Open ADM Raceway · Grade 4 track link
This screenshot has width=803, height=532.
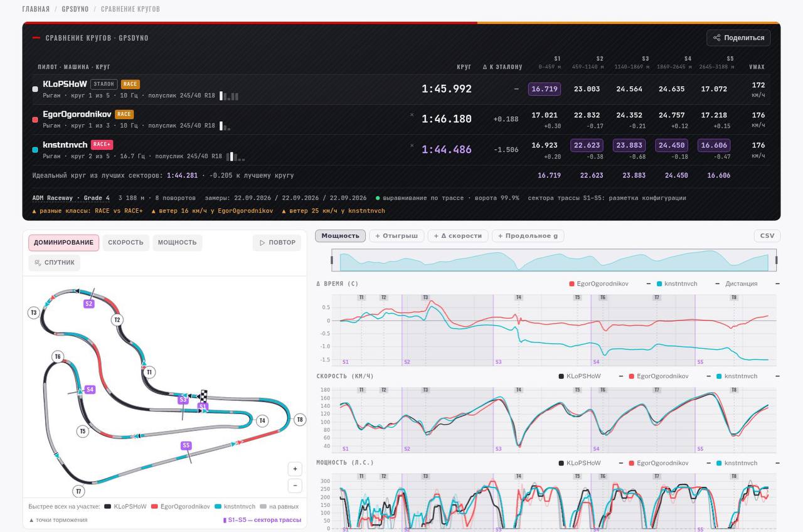click(x=71, y=198)
